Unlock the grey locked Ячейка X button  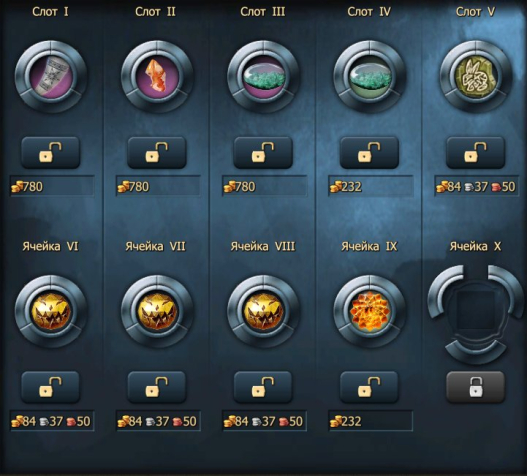point(476,387)
